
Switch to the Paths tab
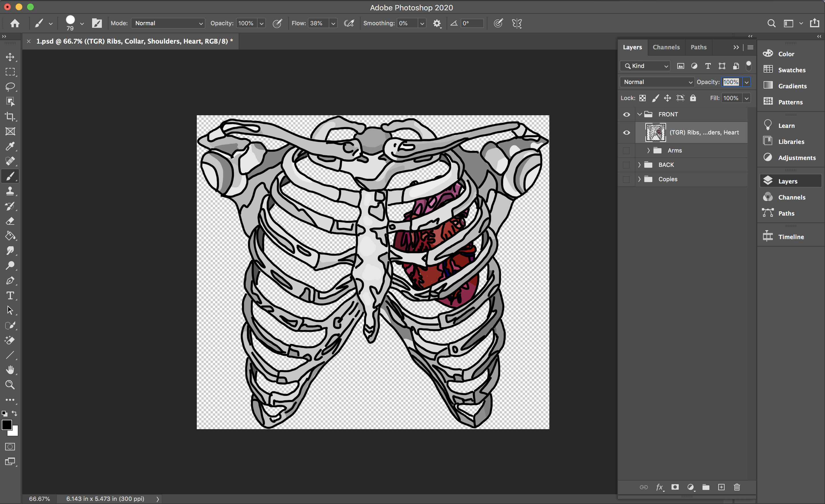pyautogui.click(x=698, y=47)
